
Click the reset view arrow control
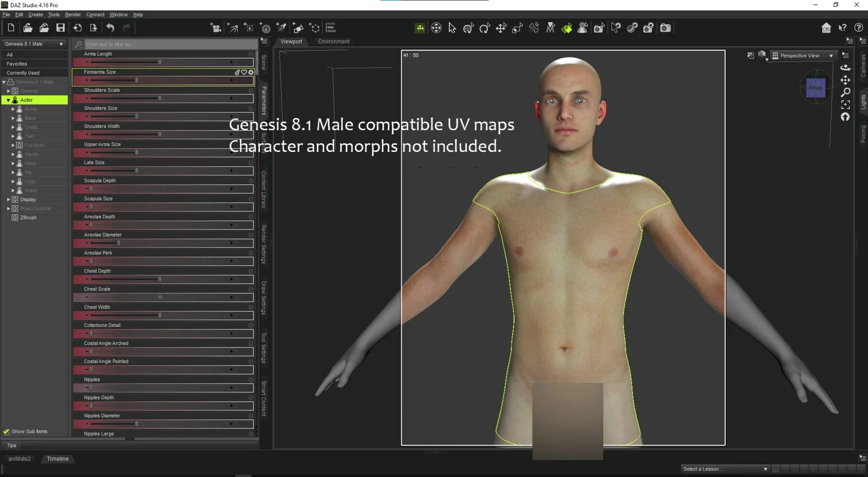pyautogui.click(x=845, y=117)
